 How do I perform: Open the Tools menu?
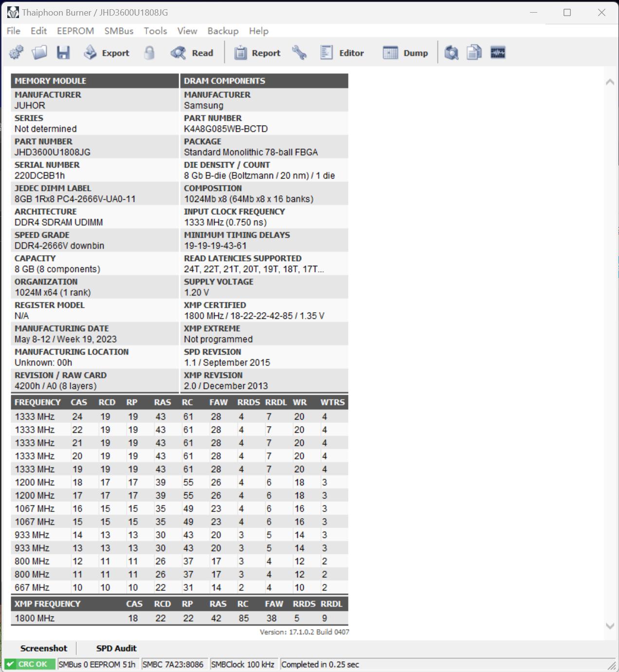[155, 31]
